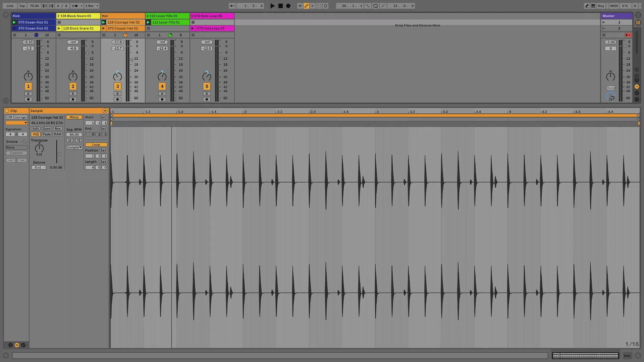644x362 pixels.
Task: Click the Loop toggle button
Action: click(96, 144)
